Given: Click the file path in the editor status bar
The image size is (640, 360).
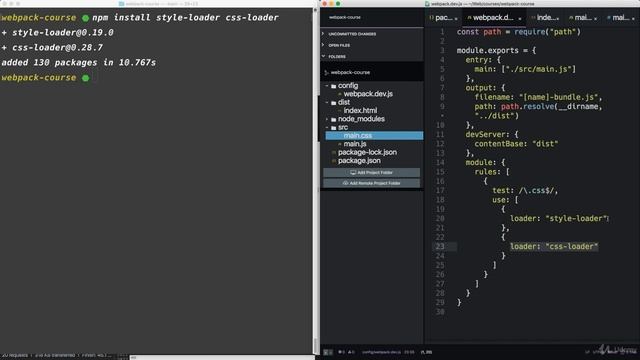Looking at the screenshot, I should pos(381,352).
